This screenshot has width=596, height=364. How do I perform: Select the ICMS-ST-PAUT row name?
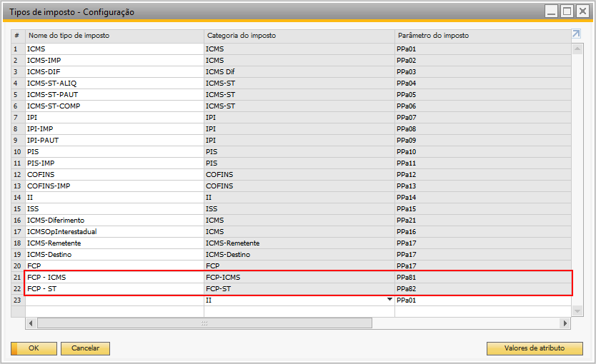pyautogui.click(x=114, y=94)
